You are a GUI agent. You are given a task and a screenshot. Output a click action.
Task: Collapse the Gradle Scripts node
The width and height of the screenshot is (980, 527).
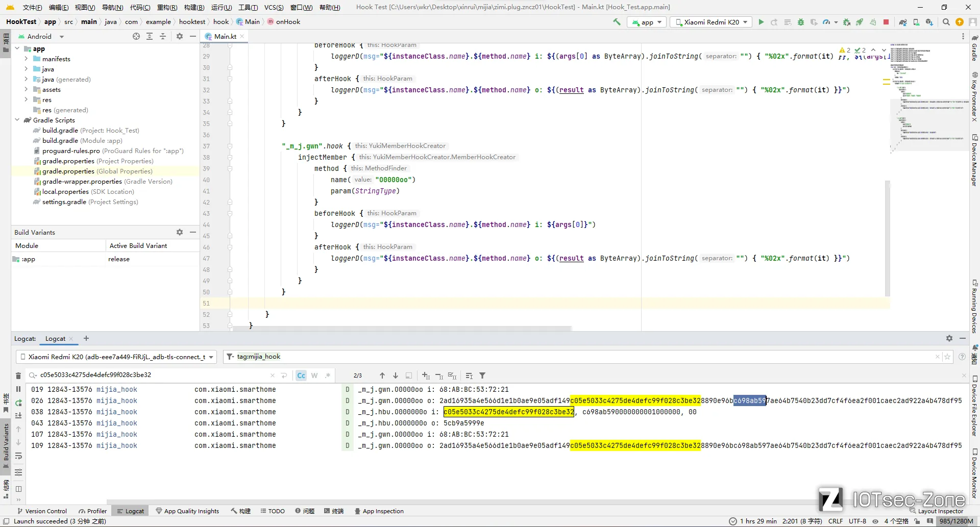[17, 120]
